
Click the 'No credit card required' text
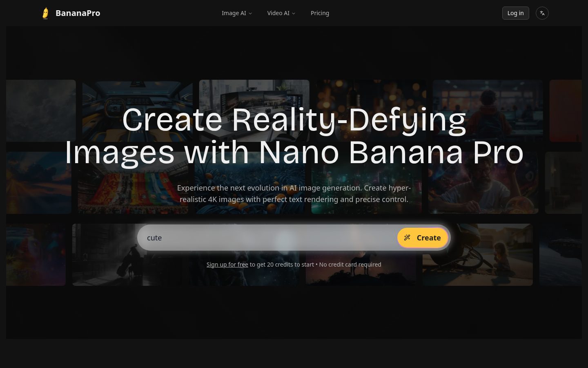coord(350,265)
